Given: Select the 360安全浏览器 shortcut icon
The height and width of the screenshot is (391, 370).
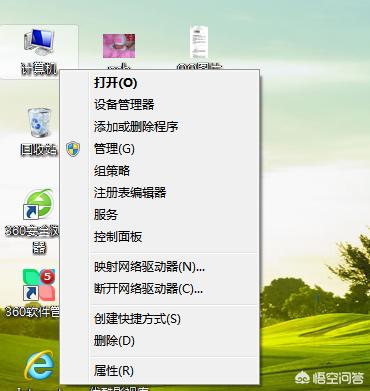Looking at the screenshot, I should (39, 204).
